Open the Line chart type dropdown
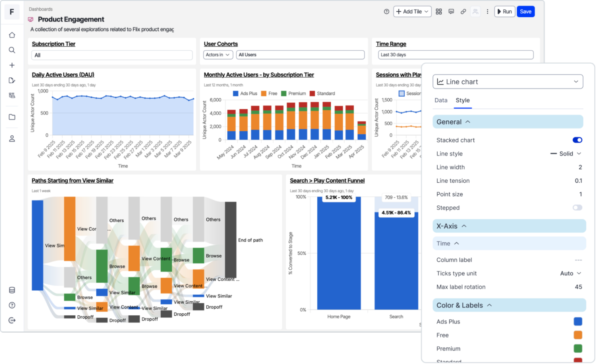This screenshot has height=364, width=596. (x=507, y=81)
